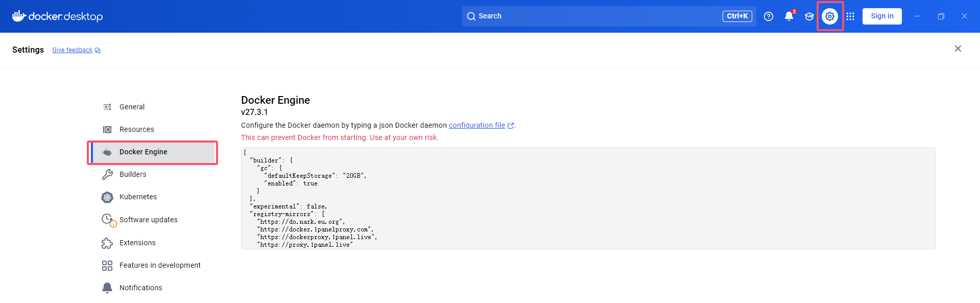
Task: Click the "registry-mirrors" key line
Action: pyautogui.click(x=287, y=214)
